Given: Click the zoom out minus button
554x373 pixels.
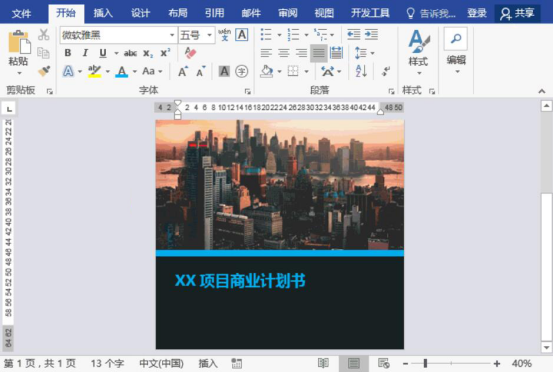Looking at the screenshot, I should [405, 363].
